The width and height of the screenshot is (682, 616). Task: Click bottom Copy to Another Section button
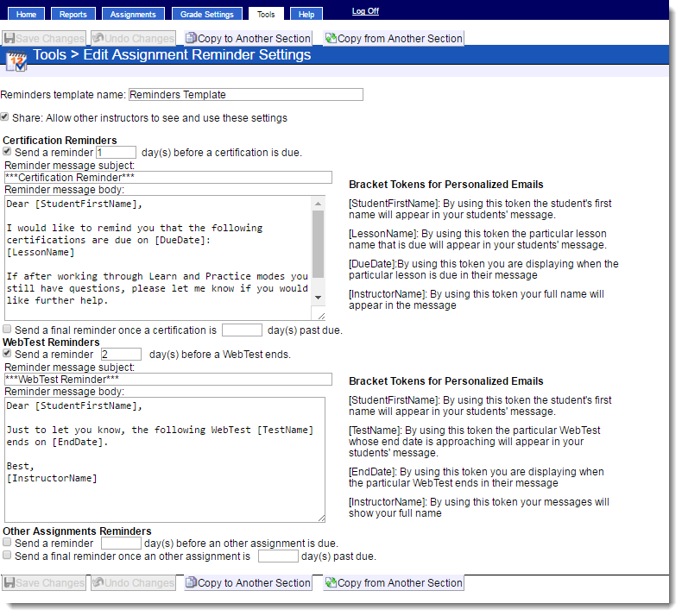click(248, 582)
